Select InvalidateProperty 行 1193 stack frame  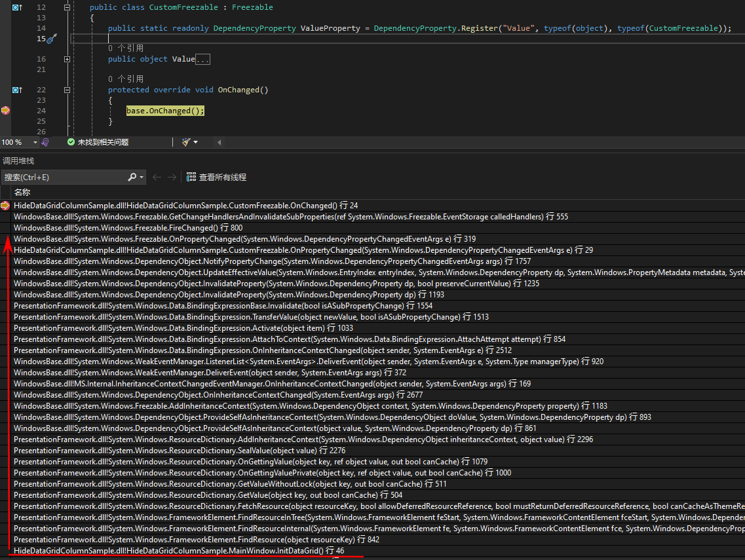[x=229, y=295]
